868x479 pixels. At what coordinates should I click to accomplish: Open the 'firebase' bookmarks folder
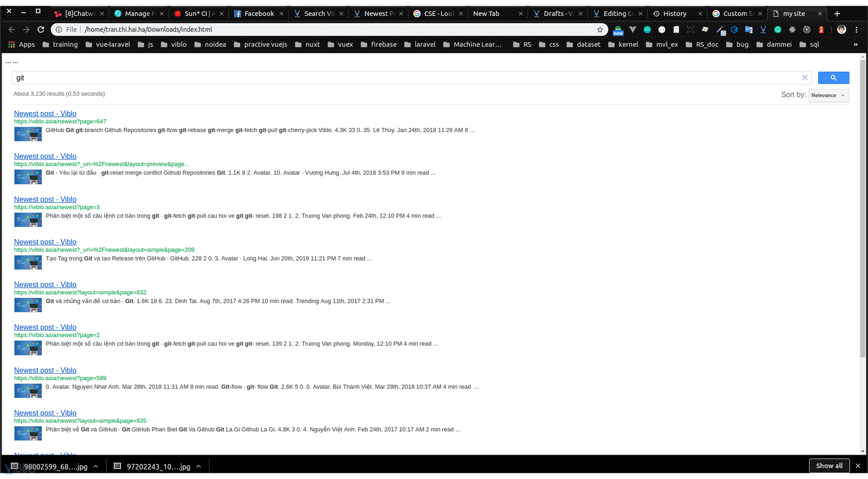[379, 45]
